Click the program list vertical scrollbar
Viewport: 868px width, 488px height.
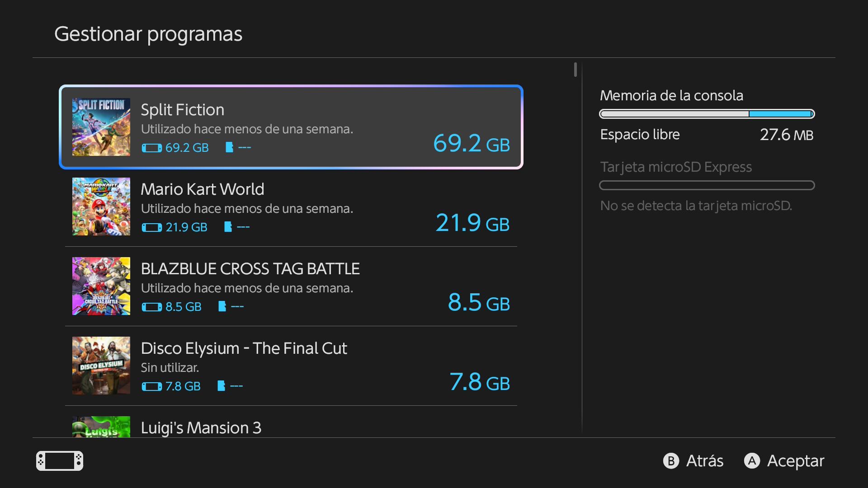(575, 70)
